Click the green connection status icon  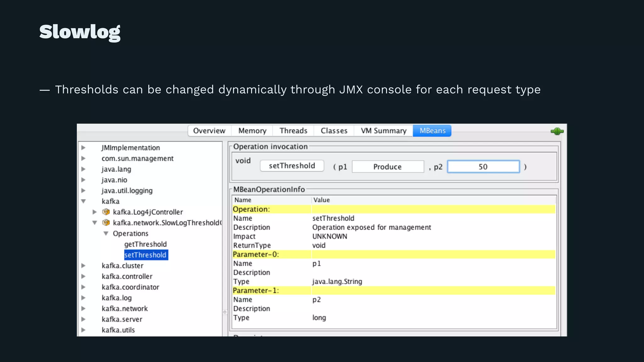(557, 131)
